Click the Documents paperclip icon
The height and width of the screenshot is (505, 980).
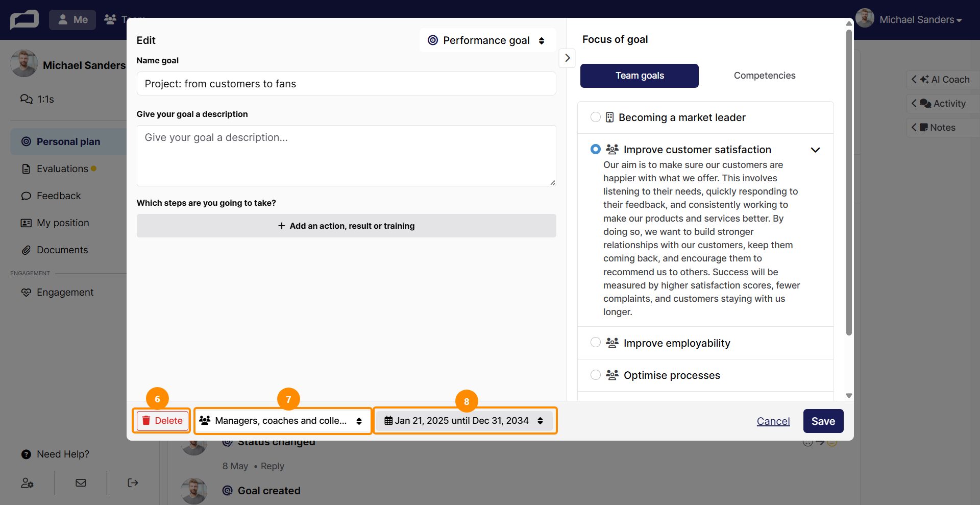click(26, 250)
